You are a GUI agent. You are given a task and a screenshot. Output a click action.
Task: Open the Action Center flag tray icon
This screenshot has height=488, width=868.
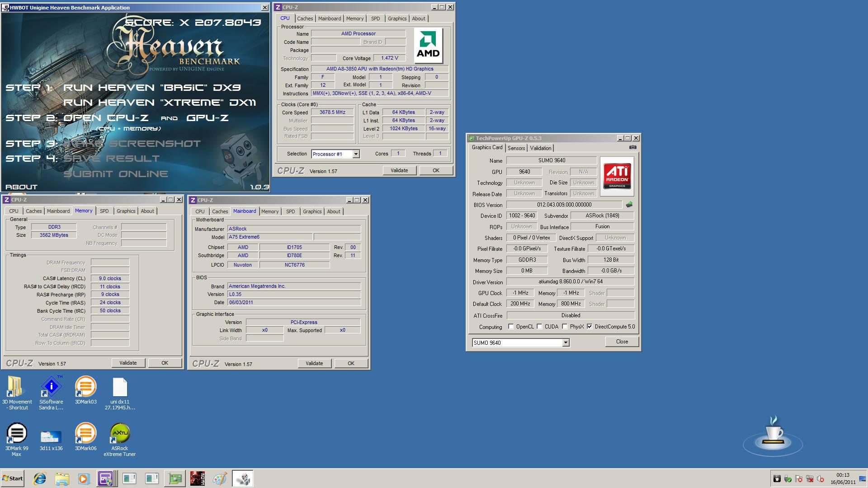coord(798,479)
